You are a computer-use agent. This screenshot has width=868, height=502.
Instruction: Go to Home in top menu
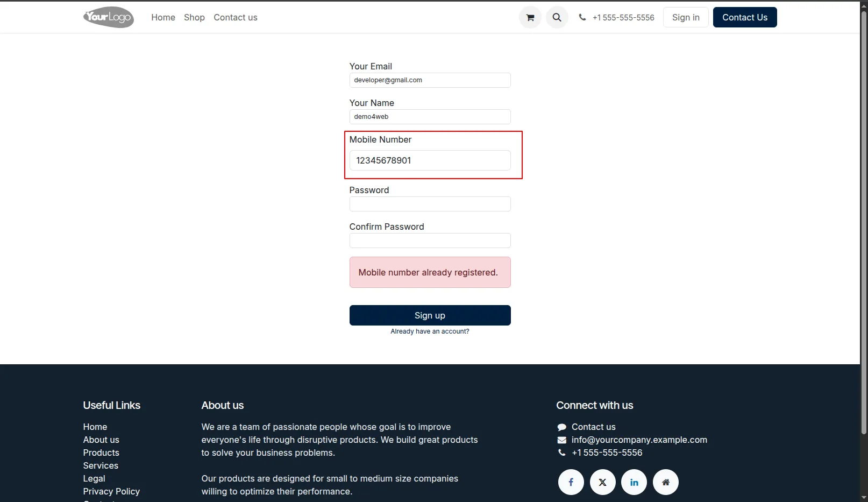163,17
